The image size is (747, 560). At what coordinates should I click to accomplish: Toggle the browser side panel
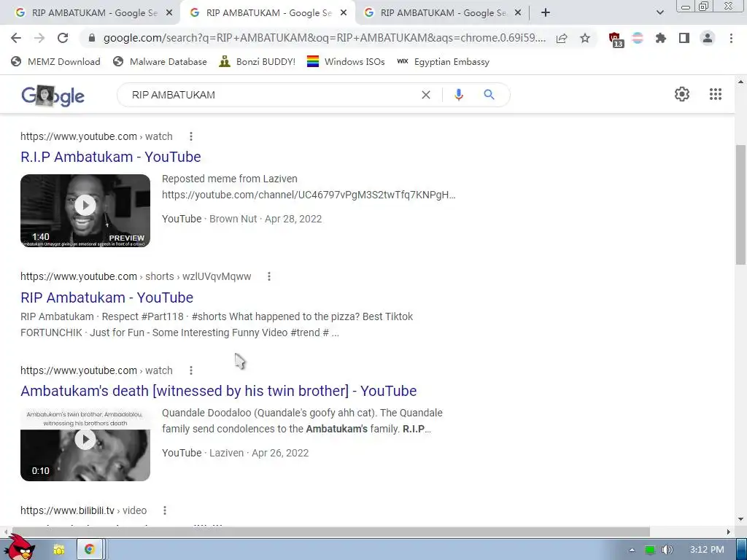pos(684,38)
